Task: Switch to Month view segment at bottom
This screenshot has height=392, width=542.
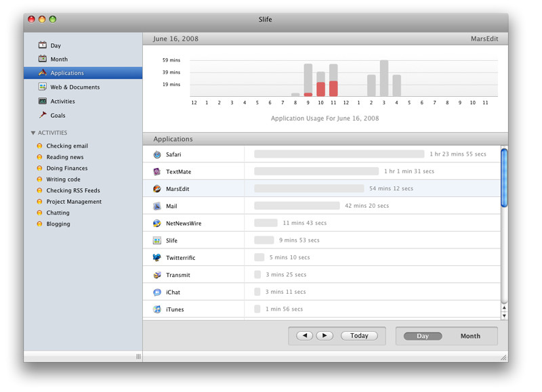Action: tap(470, 336)
